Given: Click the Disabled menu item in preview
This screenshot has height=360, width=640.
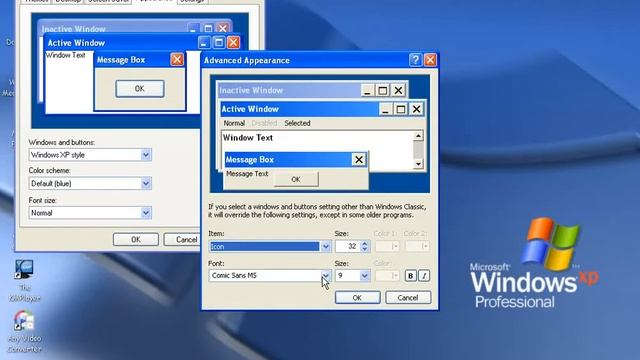Looking at the screenshot, I should (264, 123).
